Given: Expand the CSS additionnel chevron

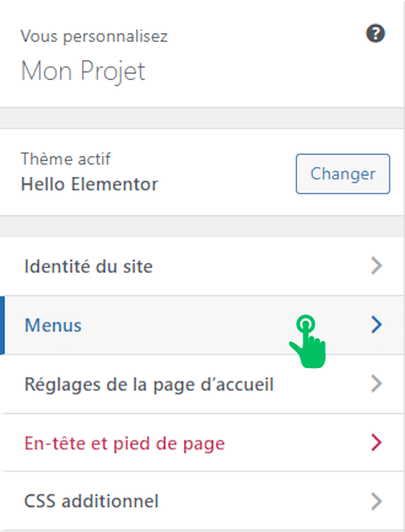Looking at the screenshot, I should click(x=377, y=501).
